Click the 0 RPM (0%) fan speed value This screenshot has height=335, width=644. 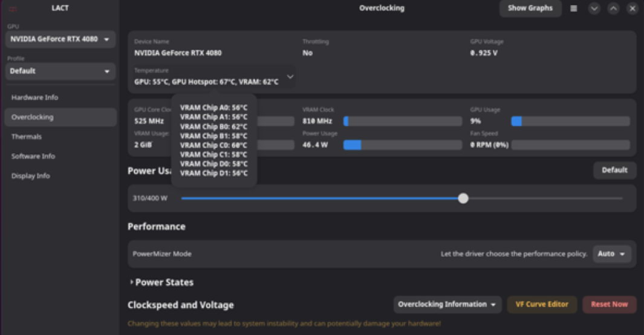(489, 145)
